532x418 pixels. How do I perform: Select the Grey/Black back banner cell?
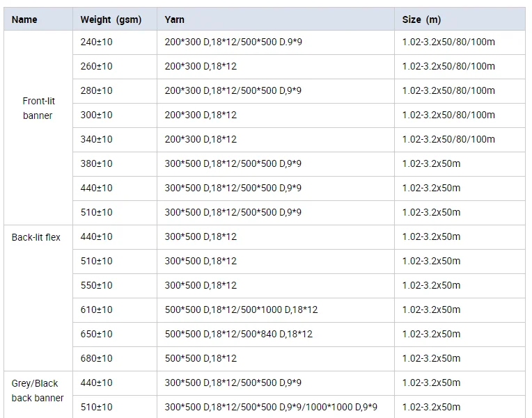(x=38, y=394)
